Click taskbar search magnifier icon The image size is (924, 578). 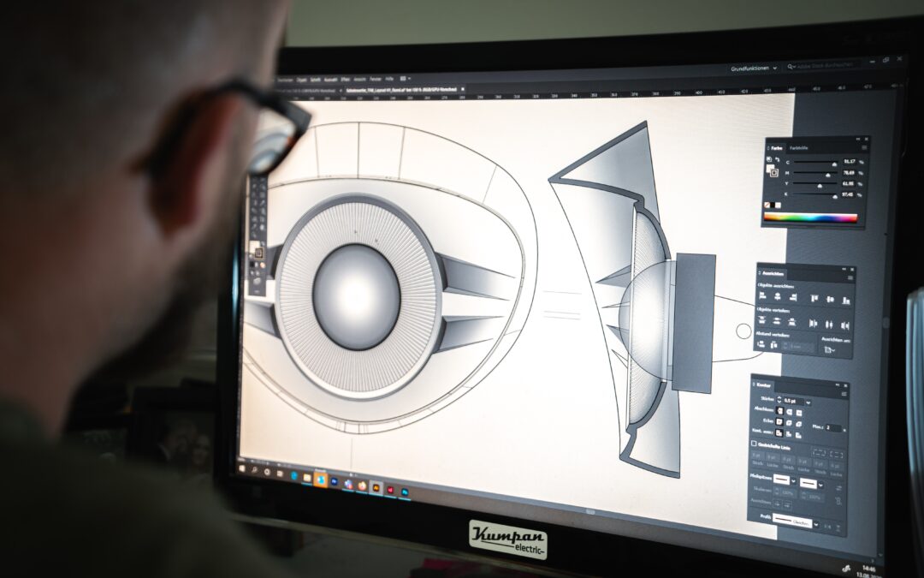[x=255, y=470]
